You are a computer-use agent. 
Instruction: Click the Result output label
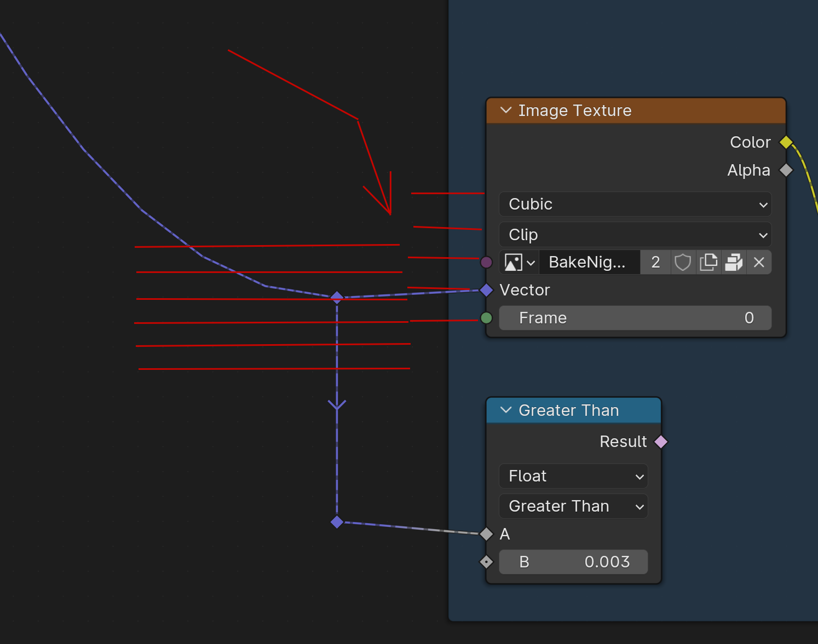[623, 442]
